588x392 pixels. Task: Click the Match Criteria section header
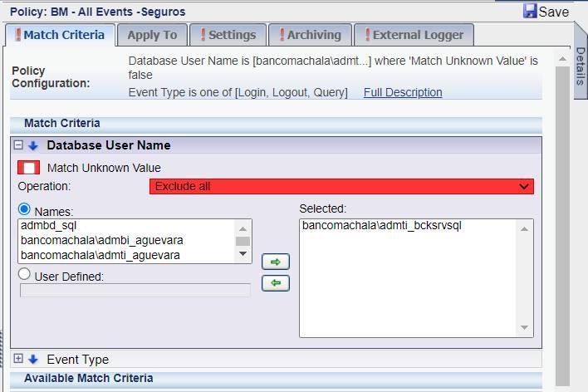point(276,124)
